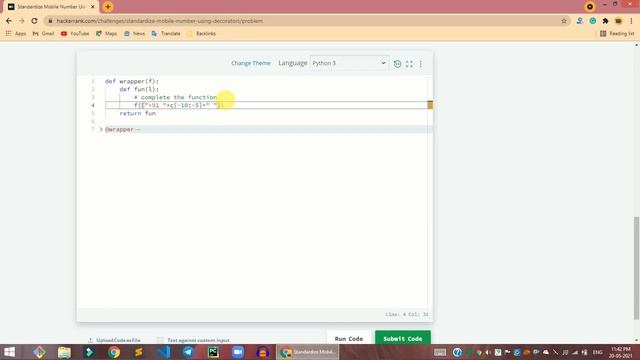Open the Apps bookmark shortcut
The height and width of the screenshot is (360, 640).
16,33
